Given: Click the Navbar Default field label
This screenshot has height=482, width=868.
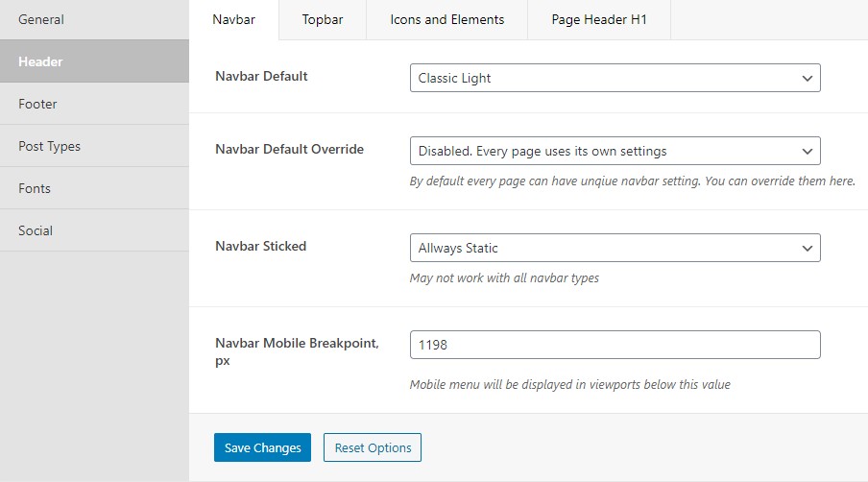Looking at the screenshot, I should click(x=261, y=77).
